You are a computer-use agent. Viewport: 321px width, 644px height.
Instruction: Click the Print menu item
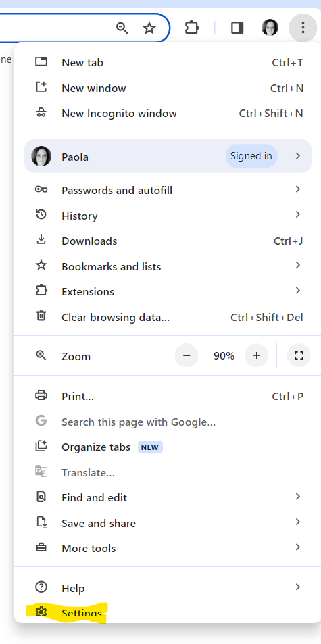tap(168, 397)
